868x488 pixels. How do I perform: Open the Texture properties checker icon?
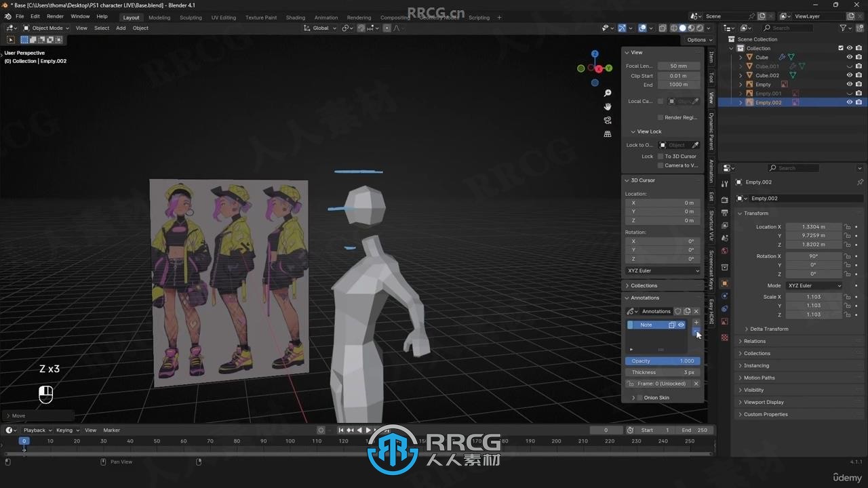[x=724, y=338]
